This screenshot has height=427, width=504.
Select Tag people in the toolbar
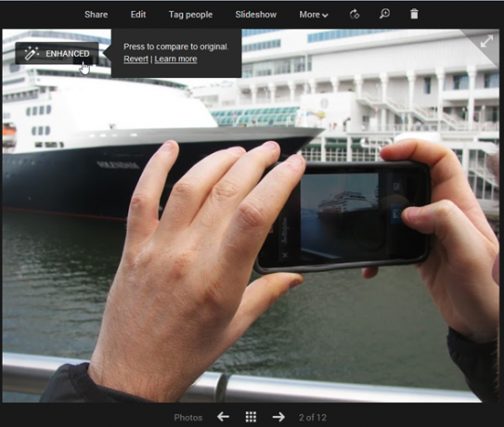point(190,15)
